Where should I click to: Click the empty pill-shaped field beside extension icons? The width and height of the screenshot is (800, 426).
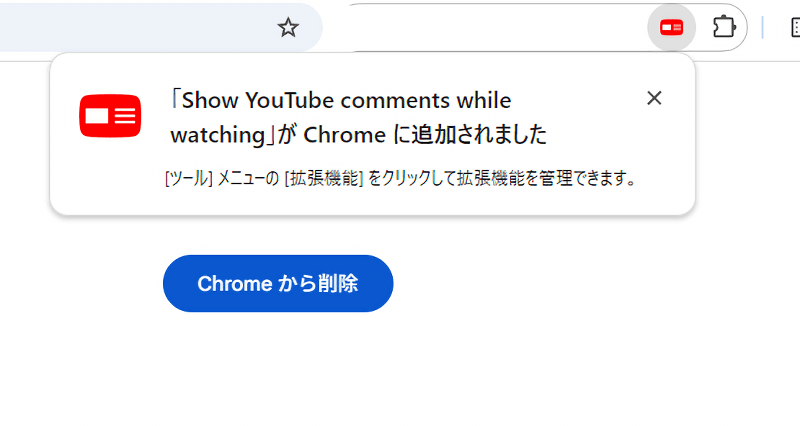tap(495, 28)
